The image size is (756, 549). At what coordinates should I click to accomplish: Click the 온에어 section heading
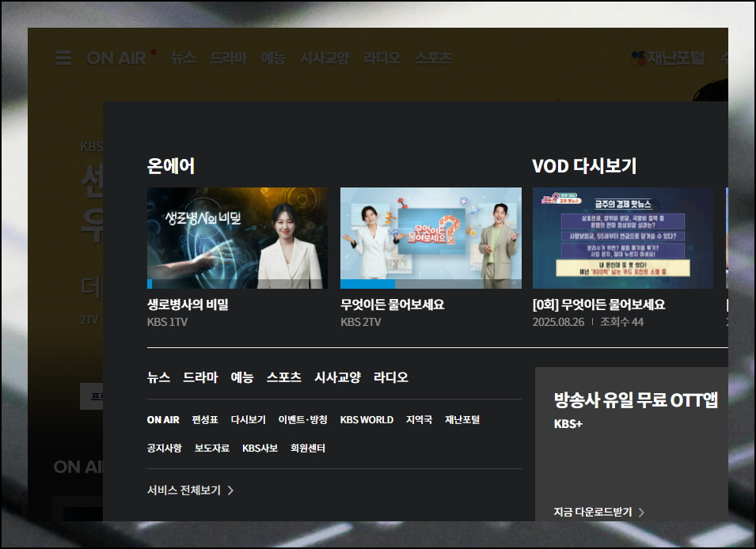(171, 166)
